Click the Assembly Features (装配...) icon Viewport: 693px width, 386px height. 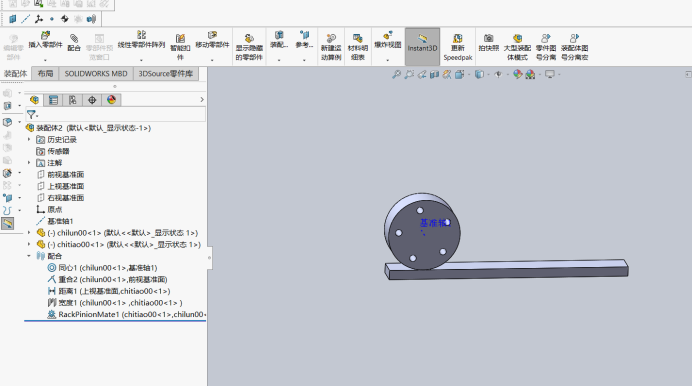tap(279, 35)
